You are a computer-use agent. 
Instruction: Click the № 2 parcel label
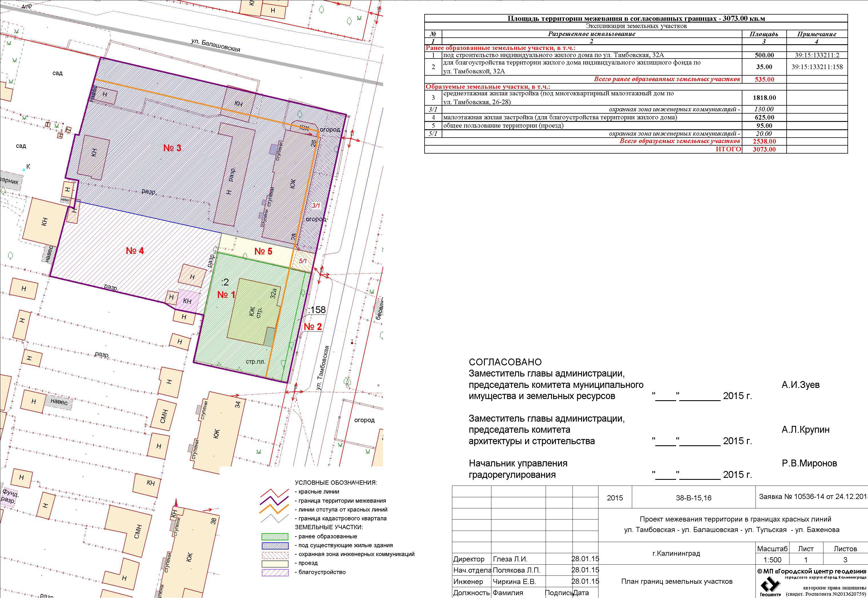pyautogui.click(x=313, y=327)
